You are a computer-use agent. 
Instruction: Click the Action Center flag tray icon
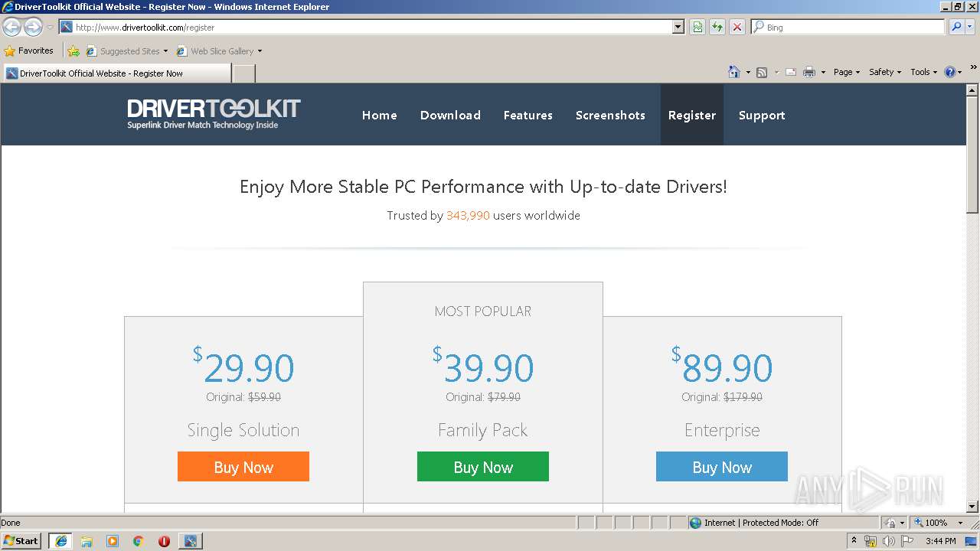click(906, 541)
